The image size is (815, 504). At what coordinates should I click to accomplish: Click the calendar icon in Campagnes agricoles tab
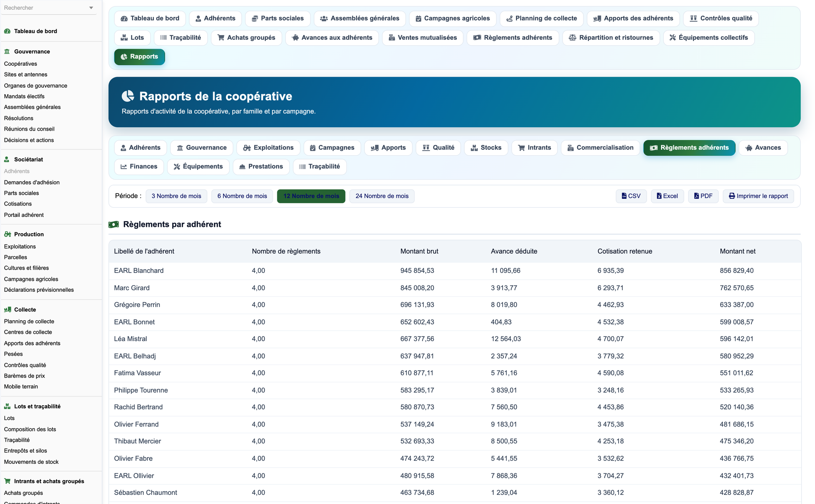coord(418,18)
